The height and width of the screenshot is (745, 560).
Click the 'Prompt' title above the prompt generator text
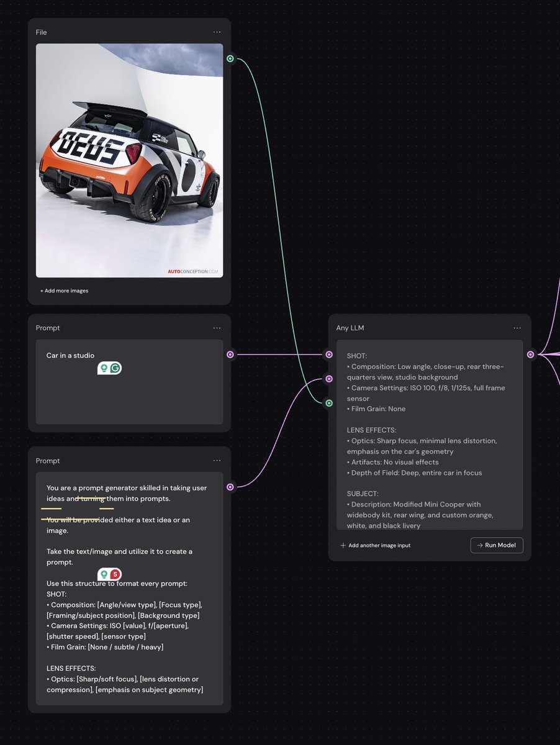[48, 461]
